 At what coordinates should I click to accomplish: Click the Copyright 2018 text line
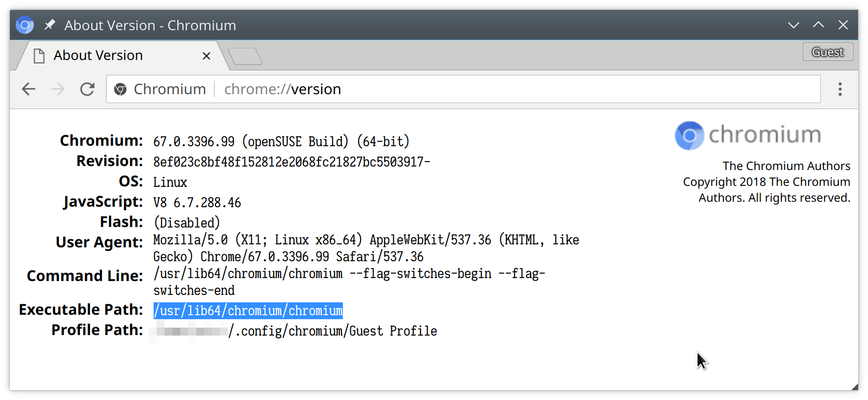pos(766,182)
